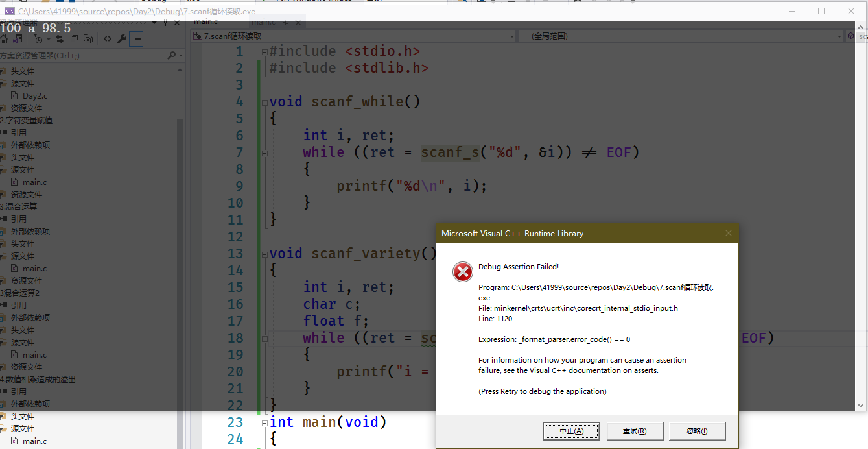
Task: Click the console window vertical scrollbar
Action: [862, 216]
